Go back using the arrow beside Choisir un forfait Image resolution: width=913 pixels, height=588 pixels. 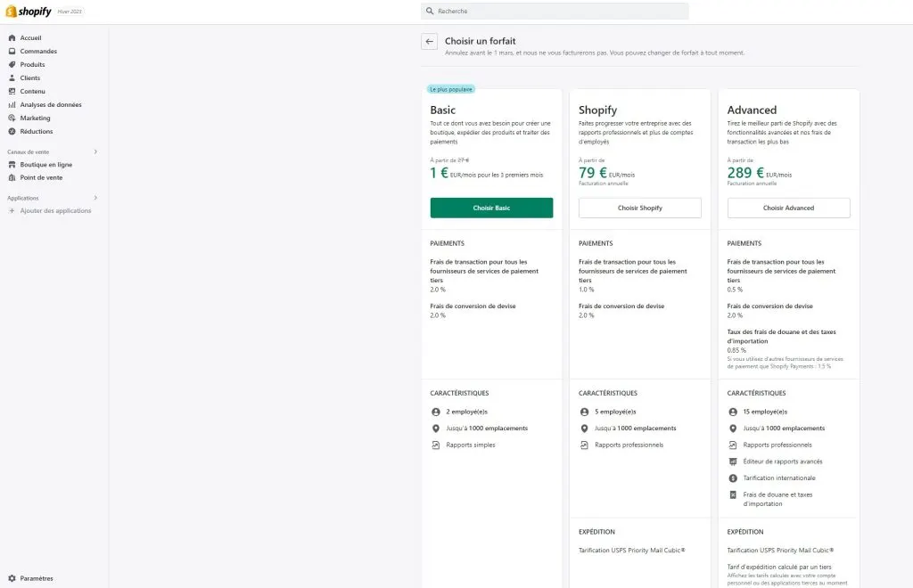click(429, 41)
